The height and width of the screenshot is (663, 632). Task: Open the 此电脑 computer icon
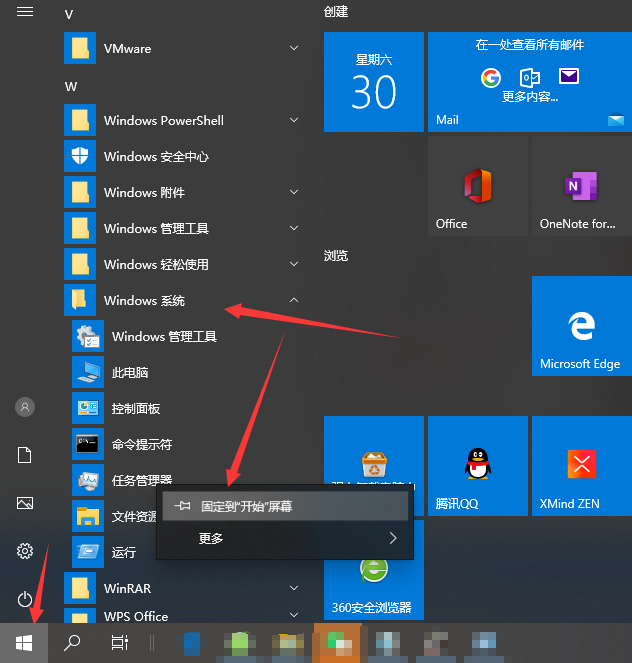88,372
